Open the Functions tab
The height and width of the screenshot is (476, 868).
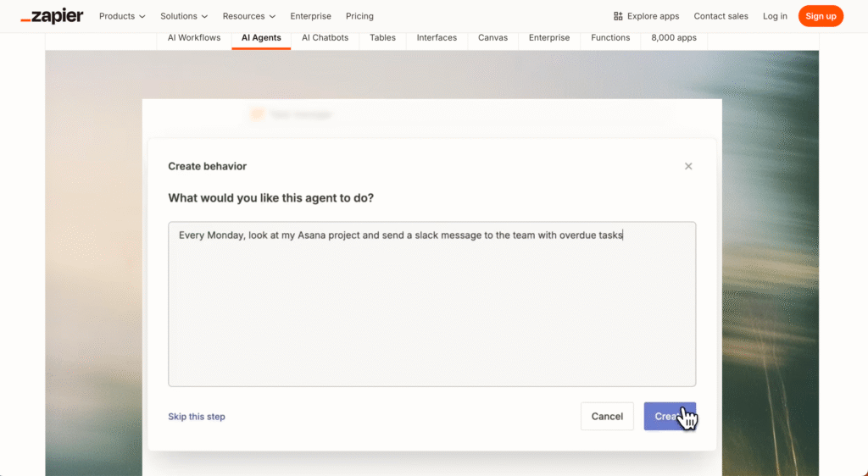610,37
